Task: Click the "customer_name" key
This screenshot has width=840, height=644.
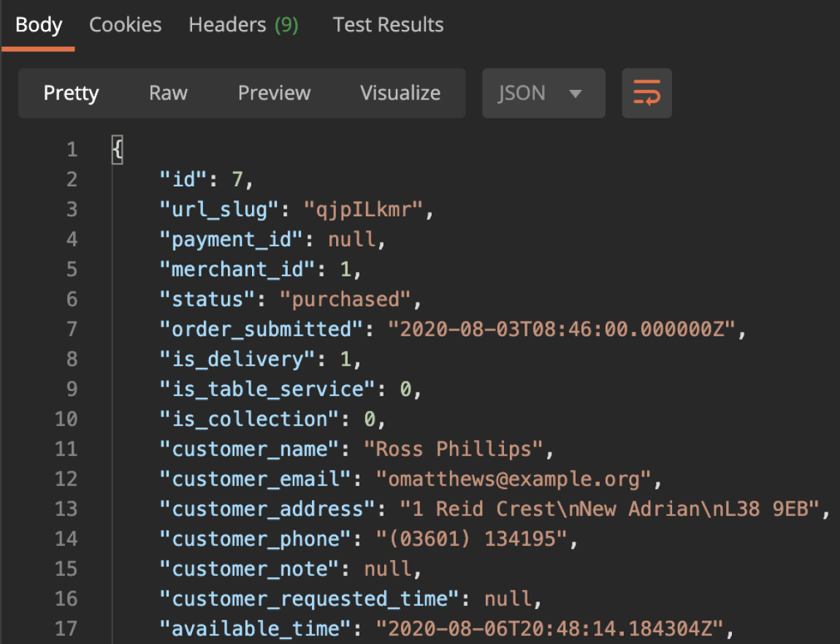Action: coord(249,450)
